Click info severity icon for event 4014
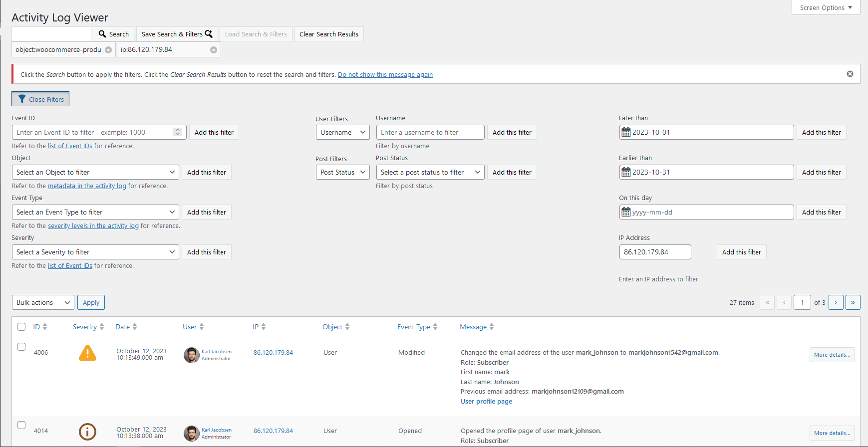The image size is (868, 447). click(x=87, y=432)
